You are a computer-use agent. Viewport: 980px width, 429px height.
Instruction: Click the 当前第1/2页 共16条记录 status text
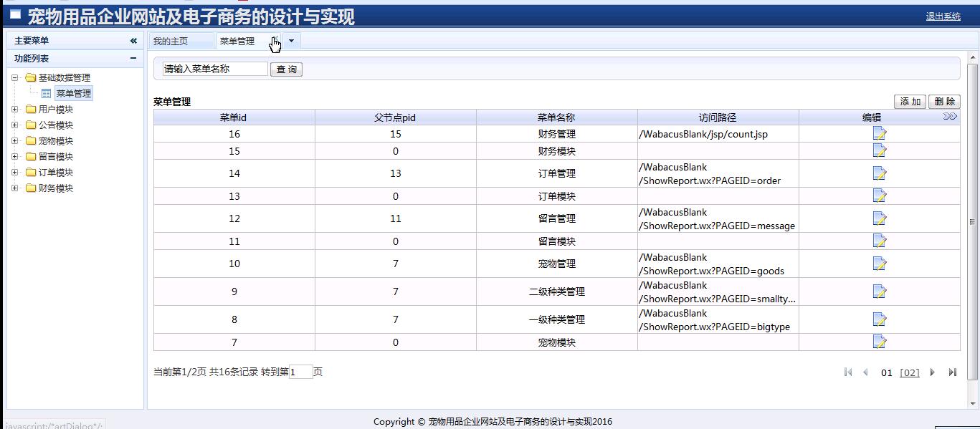click(206, 372)
